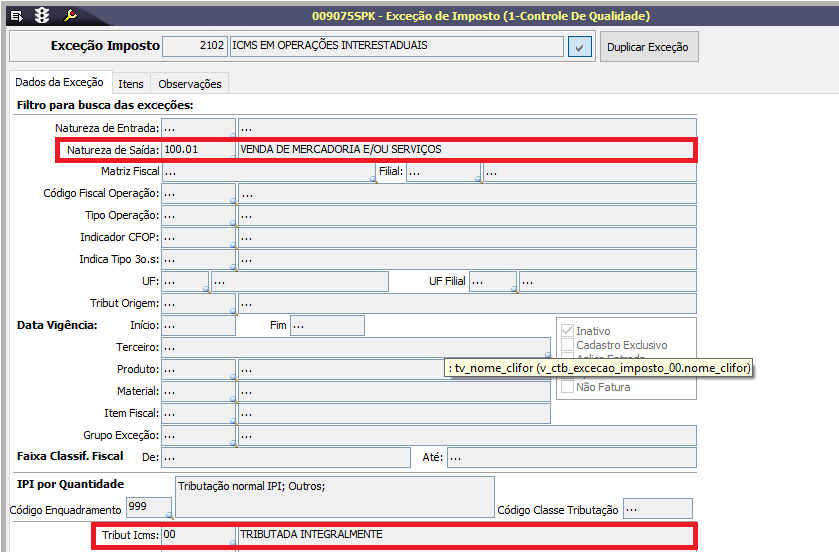
Task: Open lookup marker on Tipo Operação field
Action: click(233, 223)
